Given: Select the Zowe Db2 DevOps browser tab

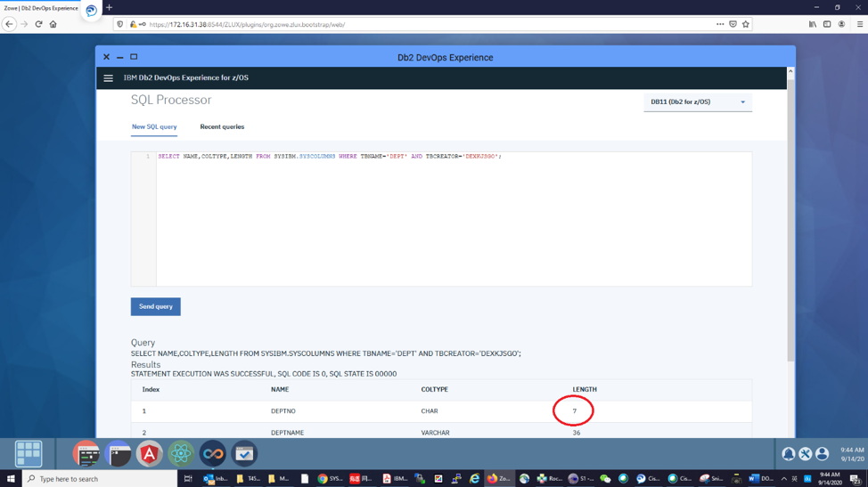Looking at the screenshot, I should point(41,8).
